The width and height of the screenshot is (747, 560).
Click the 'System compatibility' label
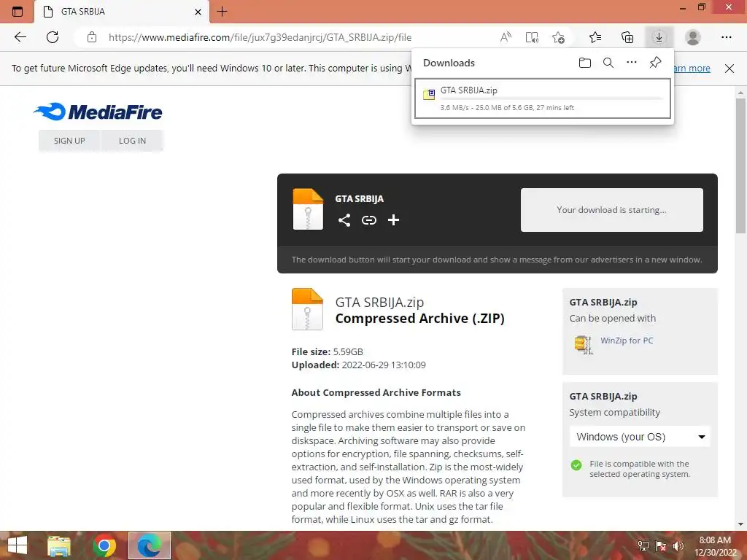pyautogui.click(x=614, y=413)
